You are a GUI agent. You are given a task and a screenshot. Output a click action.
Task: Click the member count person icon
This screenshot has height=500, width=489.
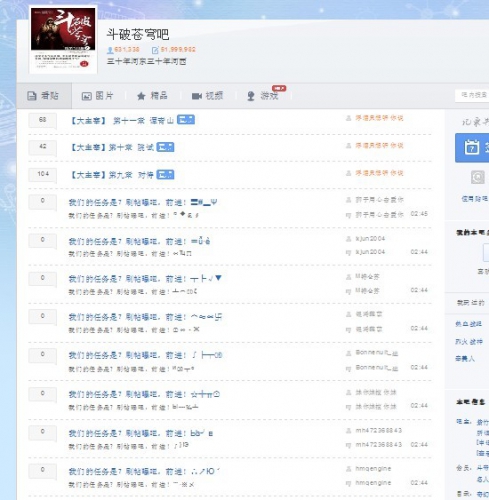[110, 50]
